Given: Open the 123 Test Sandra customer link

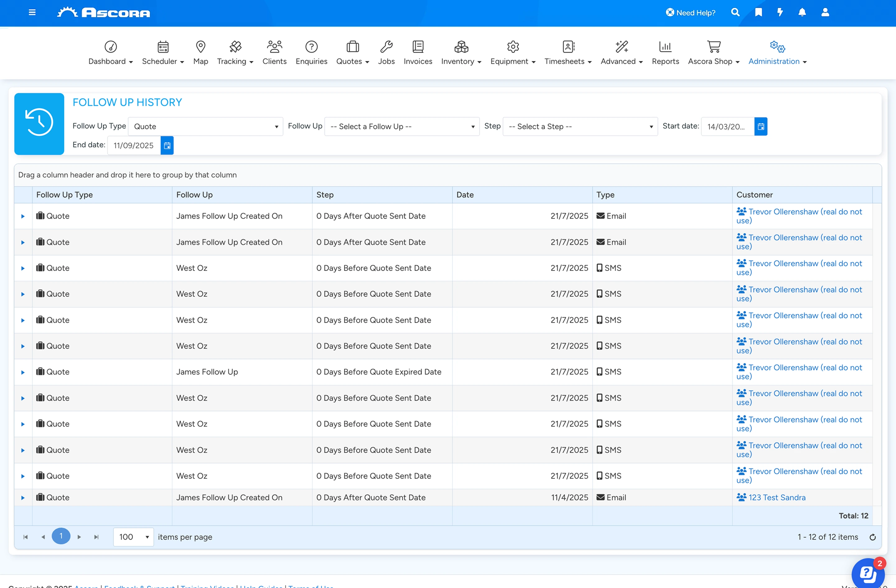Looking at the screenshot, I should [x=777, y=498].
